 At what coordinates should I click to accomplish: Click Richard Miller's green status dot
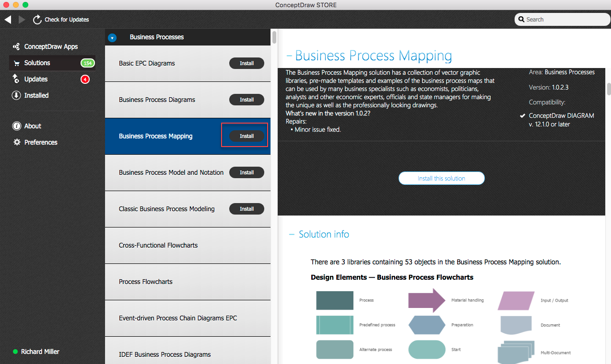point(15,352)
